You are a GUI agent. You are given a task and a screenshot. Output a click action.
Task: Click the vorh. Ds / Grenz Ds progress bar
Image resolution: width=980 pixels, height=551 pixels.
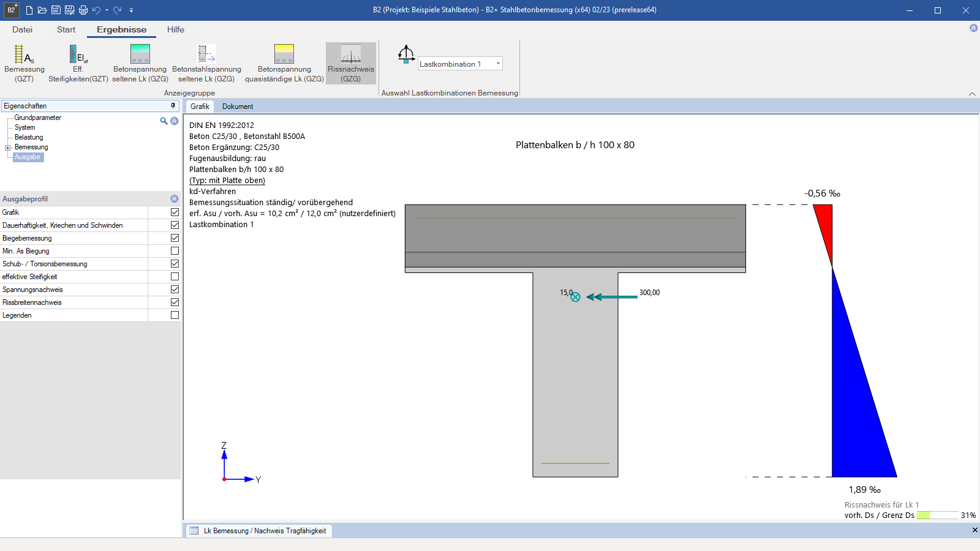(x=938, y=515)
